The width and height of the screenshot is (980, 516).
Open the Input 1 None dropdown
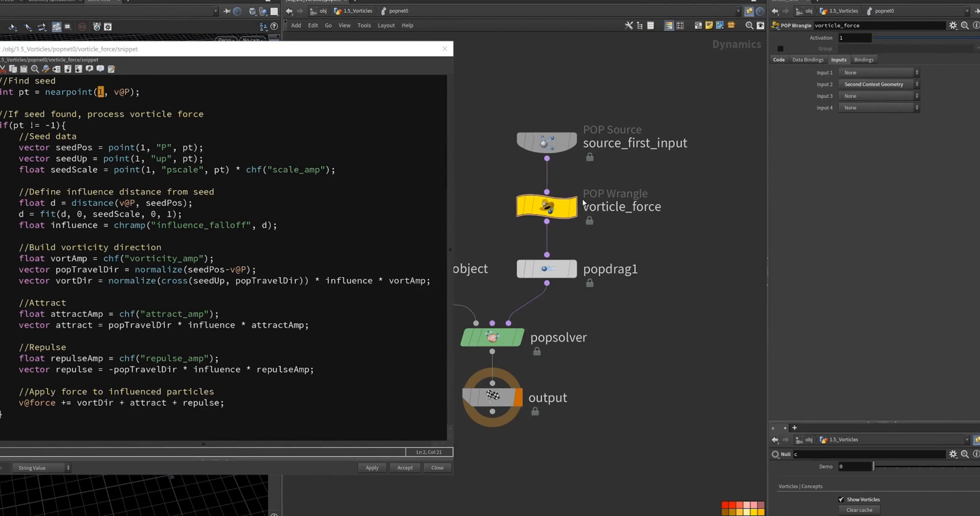click(879, 73)
